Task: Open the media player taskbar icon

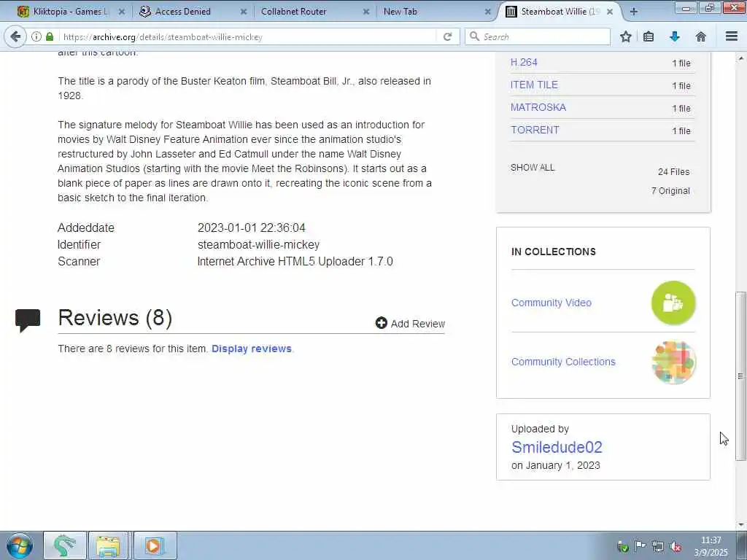Action: point(155,545)
